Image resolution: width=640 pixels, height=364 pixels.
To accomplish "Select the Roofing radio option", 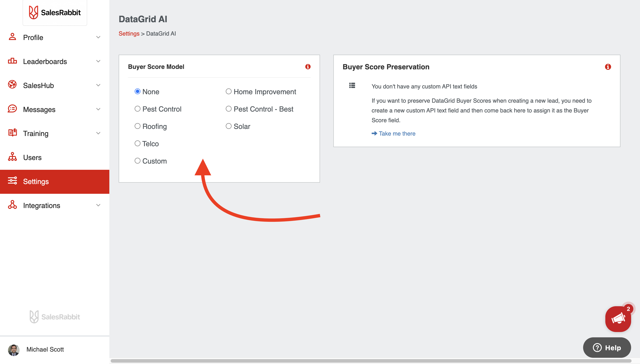I will click(137, 126).
